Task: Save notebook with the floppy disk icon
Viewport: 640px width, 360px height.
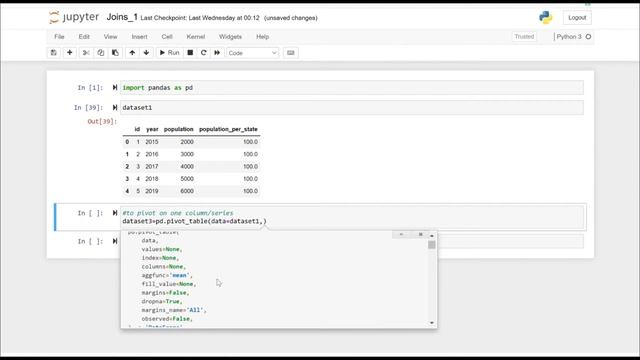Action: coord(53,53)
